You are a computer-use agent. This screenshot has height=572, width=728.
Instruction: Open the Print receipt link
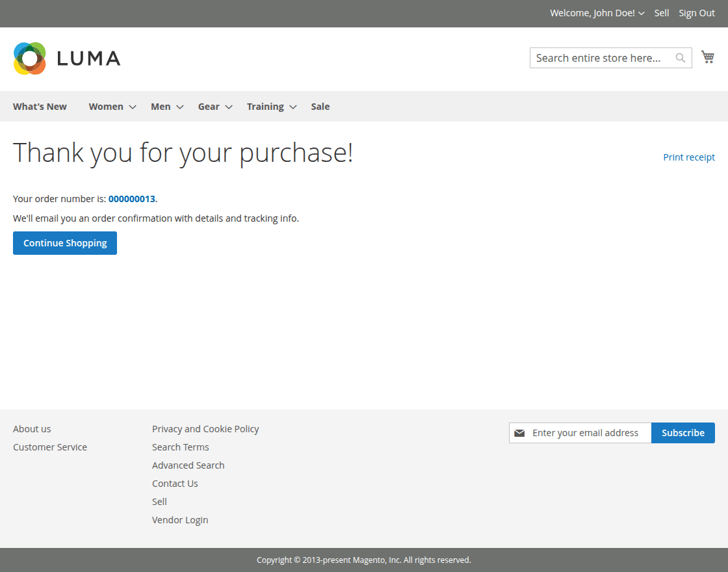(688, 157)
